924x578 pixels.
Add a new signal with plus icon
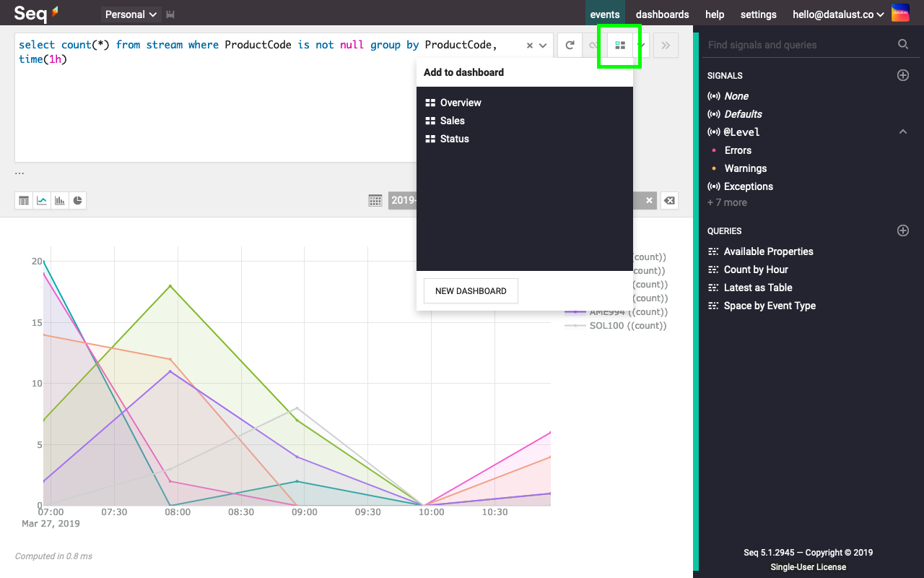point(903,75)
